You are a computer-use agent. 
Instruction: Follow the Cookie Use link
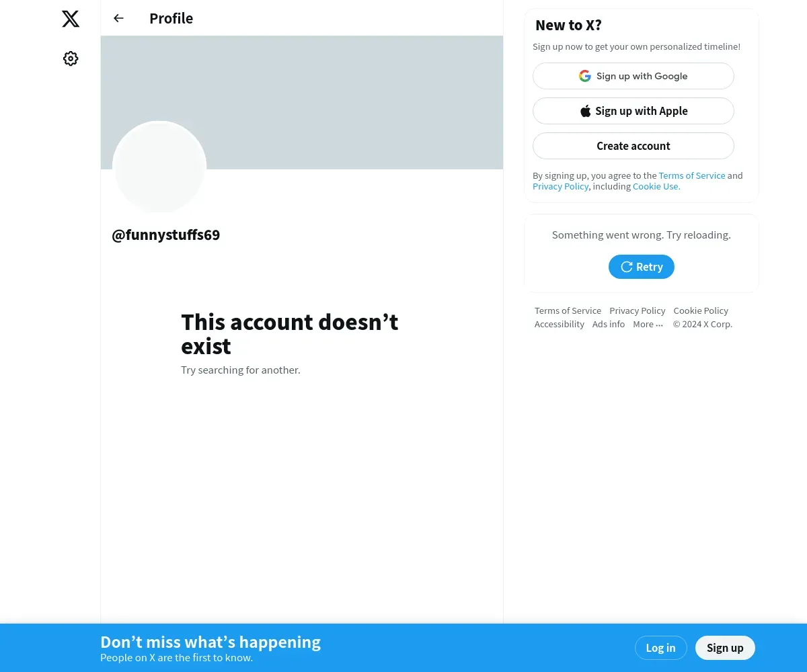(656, 186)
